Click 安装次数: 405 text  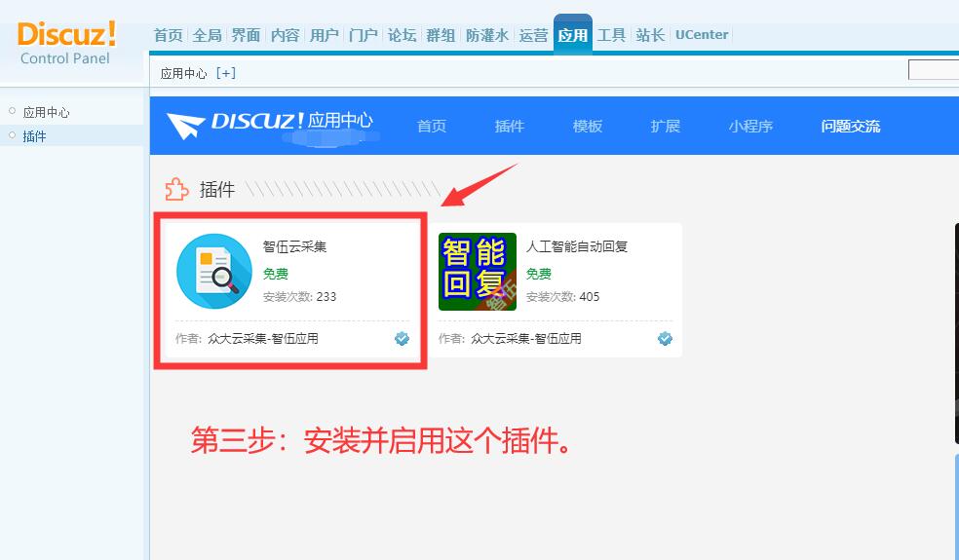point(562,296)
